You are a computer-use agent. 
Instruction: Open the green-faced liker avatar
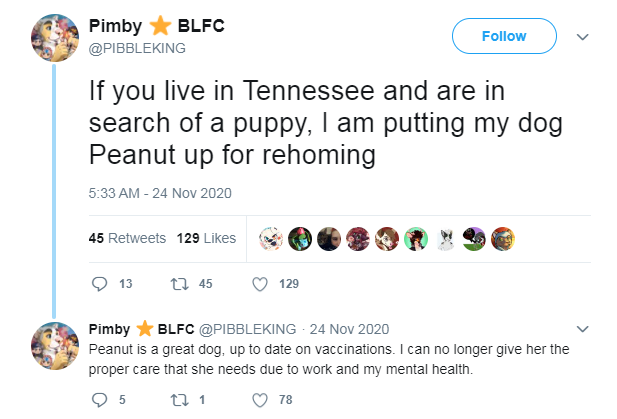coord(300,239)
